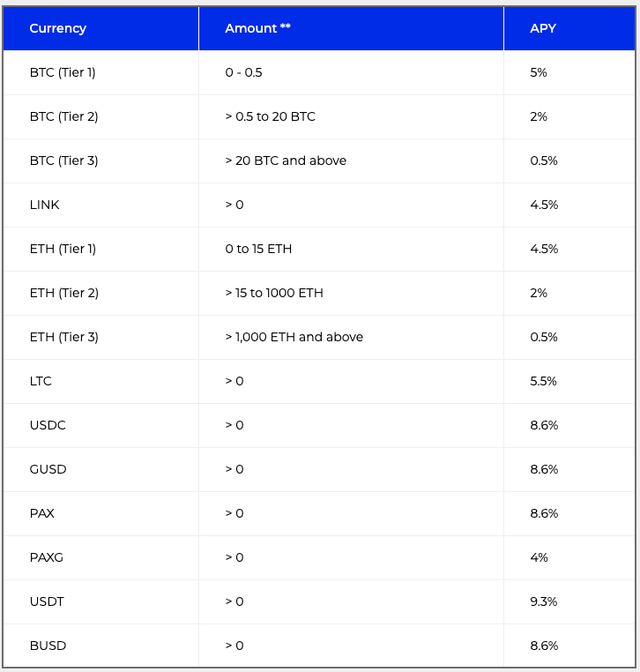Screen dimensions: 640x672
Task: Click the '> 1,000 ETH and above' amount
Action: click(x=294, y=337)
